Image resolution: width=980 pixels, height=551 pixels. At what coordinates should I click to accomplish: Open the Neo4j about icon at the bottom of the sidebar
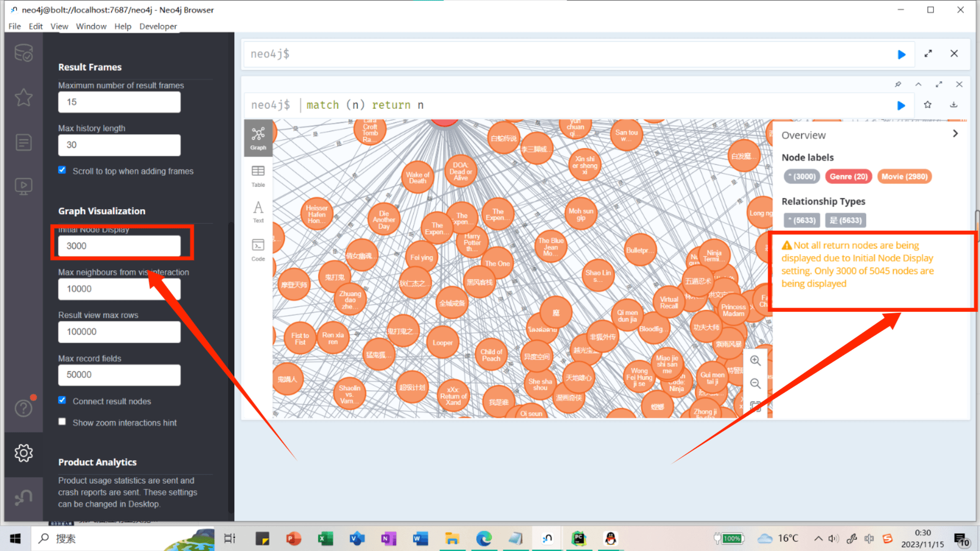point(23,497)
